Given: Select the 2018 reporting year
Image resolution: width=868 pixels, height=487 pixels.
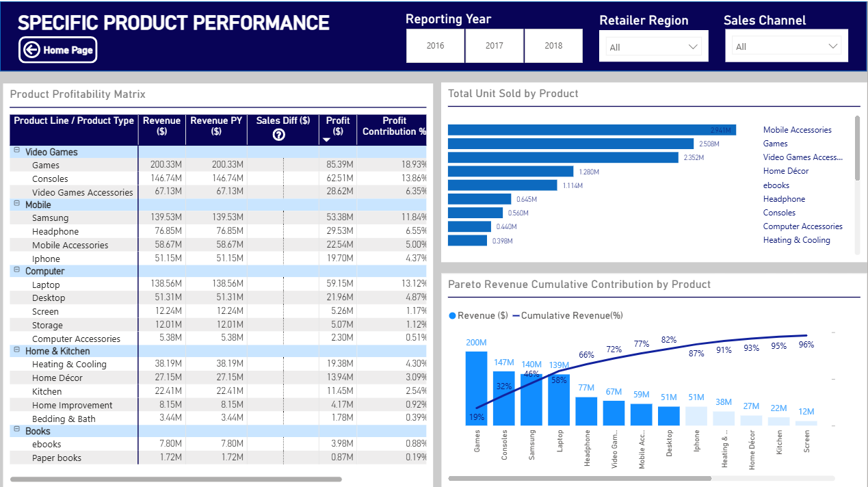Looking at the screenshot, I should (x=553, y=46).
